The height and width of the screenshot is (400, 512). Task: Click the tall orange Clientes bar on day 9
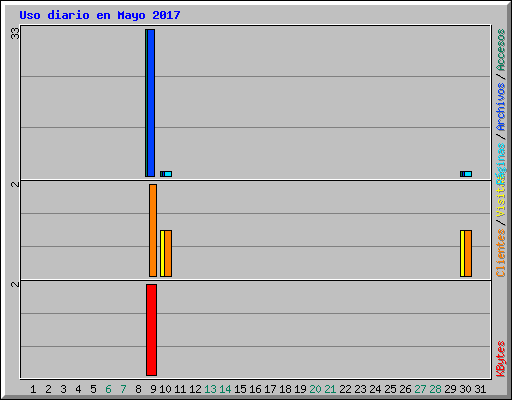[153, 230]
